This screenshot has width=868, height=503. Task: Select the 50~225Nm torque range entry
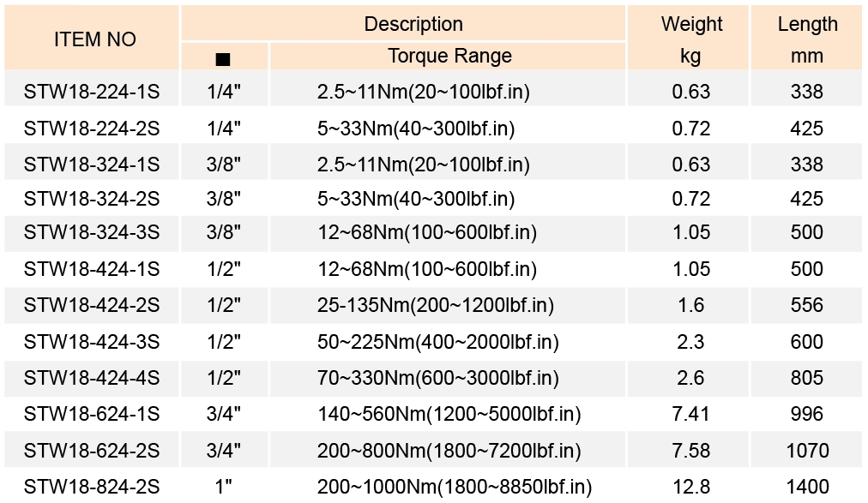[437, 342]
